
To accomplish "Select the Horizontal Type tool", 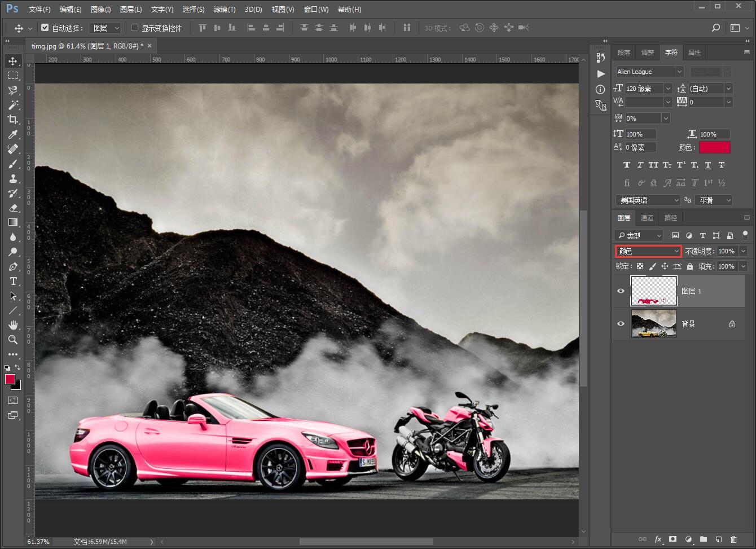I will pos(13,281).
